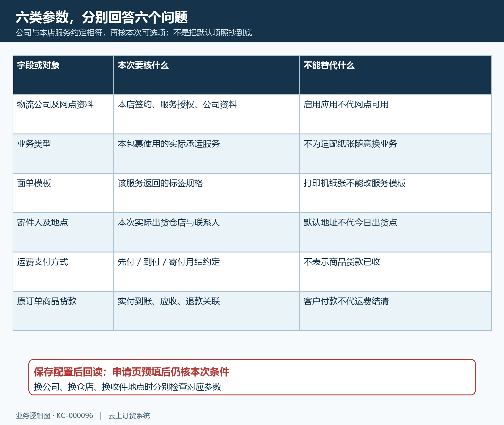The width and height of the screenshot is (504, 425).
Task: Click the cell 默认地址不代今日出货点
Action: point(395,232)
